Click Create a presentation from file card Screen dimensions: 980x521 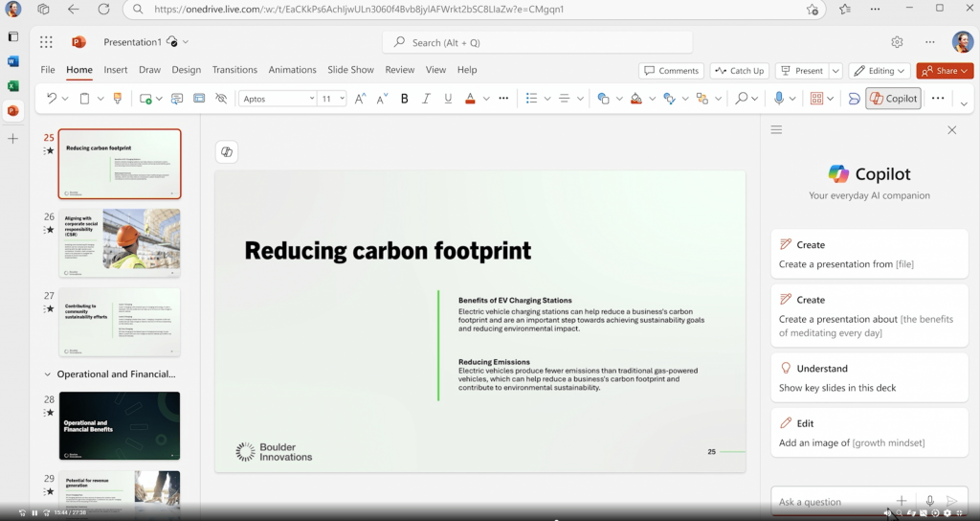click(x=869, y=255)
